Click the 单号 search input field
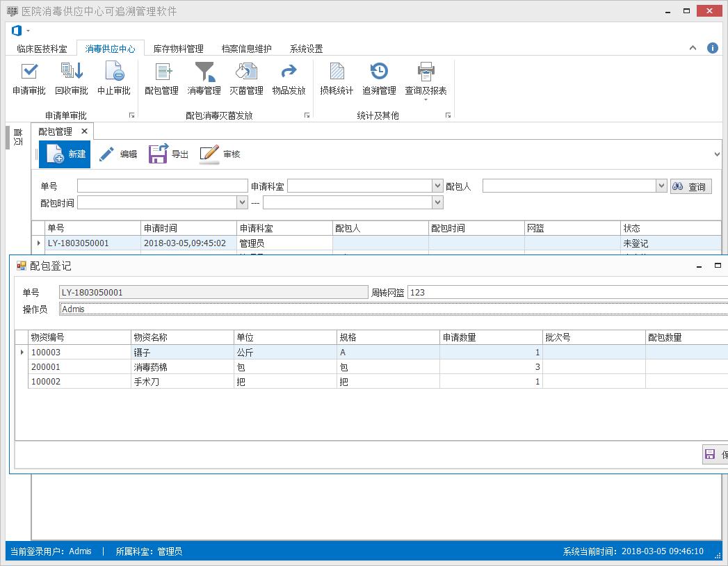 tap(163, 186)
